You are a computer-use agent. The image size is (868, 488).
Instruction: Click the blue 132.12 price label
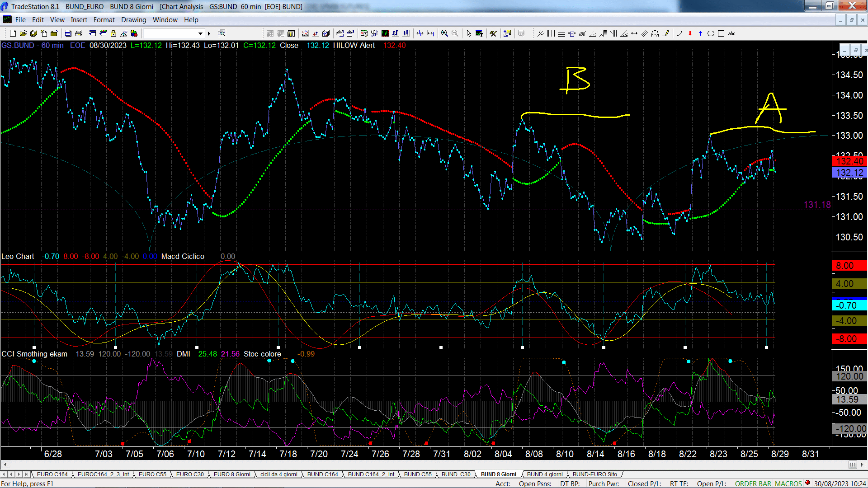click(849, 173)
